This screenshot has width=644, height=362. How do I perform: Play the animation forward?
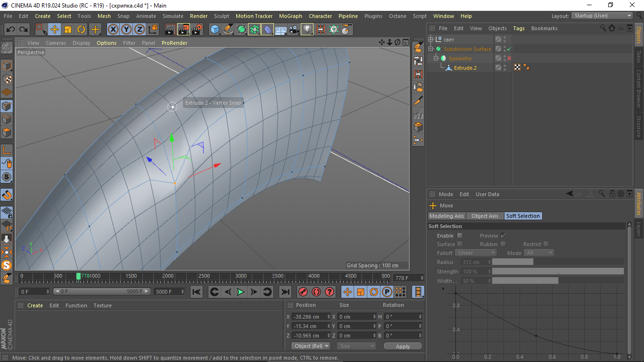[240, 292]
